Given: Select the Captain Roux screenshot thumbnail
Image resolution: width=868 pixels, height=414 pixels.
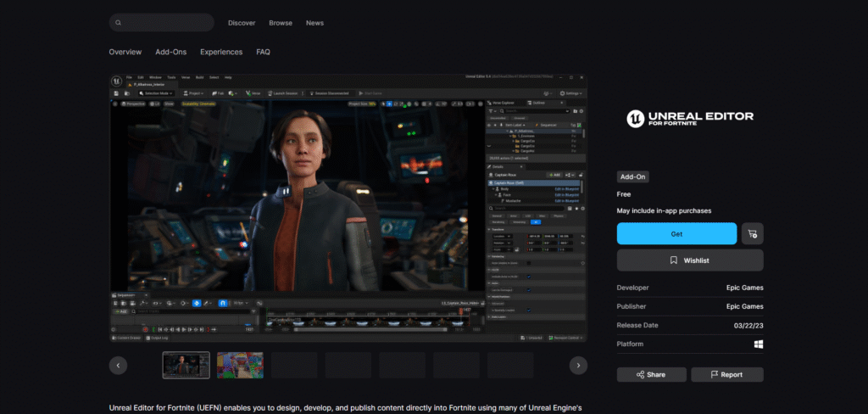Looking at the screenshot, I should point(186,366).
